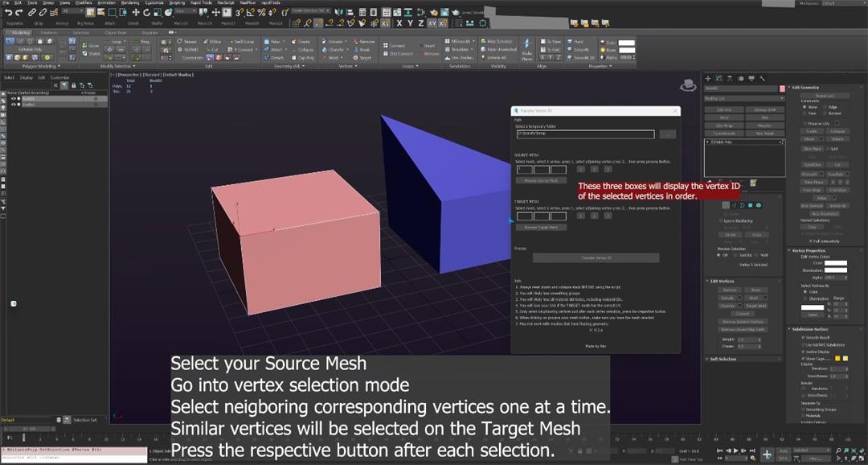Select the Move transform tool
Screen dimensions: 868x465
point(134,12)
